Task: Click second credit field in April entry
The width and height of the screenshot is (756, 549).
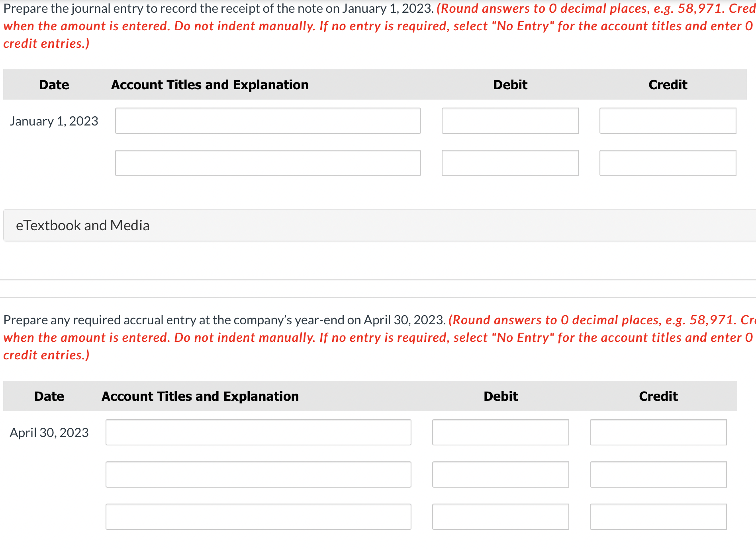Action: [x=658, y=474]
